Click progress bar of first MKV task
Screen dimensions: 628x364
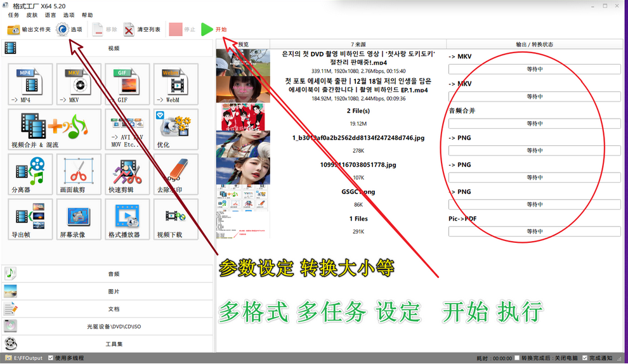click(534, 69)
